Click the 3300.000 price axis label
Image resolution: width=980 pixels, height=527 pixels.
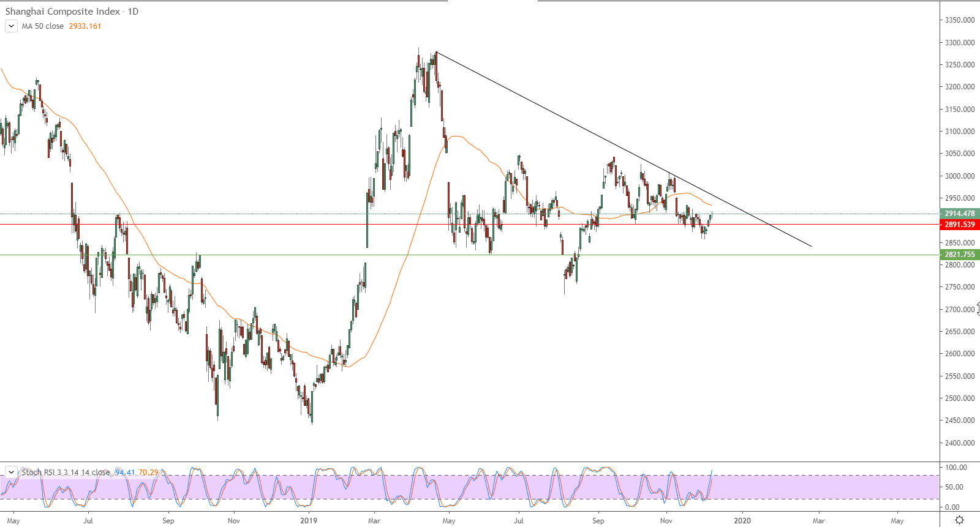coord(960,43)
